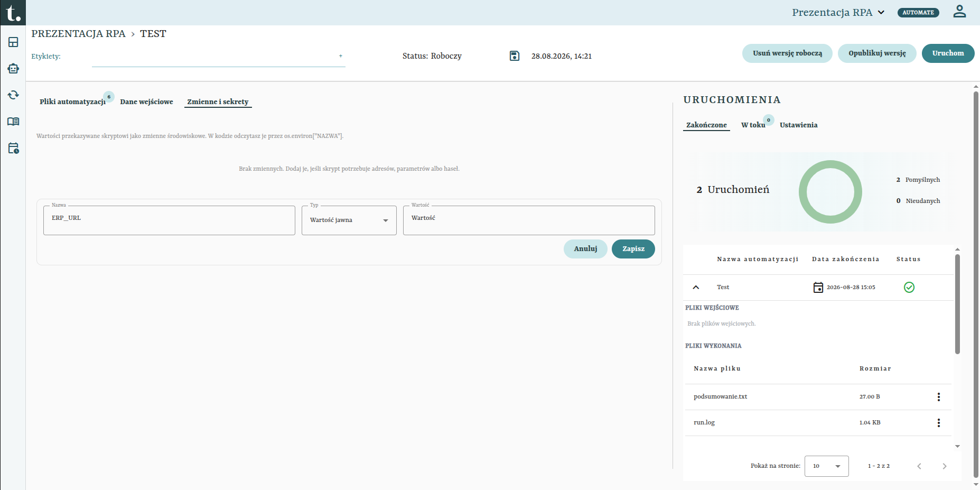The image size is (980, 490).
Task: Click the green runs donut chart
Action: (x=830, y=192)
